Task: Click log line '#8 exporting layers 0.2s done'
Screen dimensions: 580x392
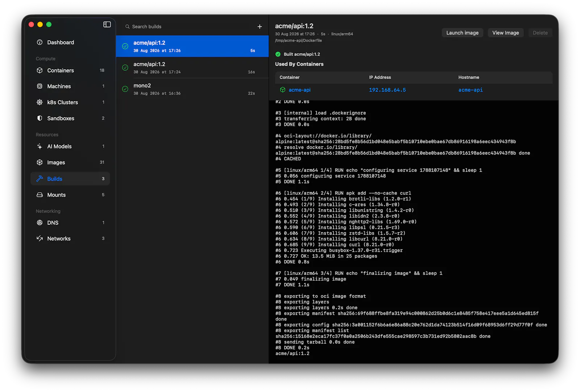Action: coord(316,308)
